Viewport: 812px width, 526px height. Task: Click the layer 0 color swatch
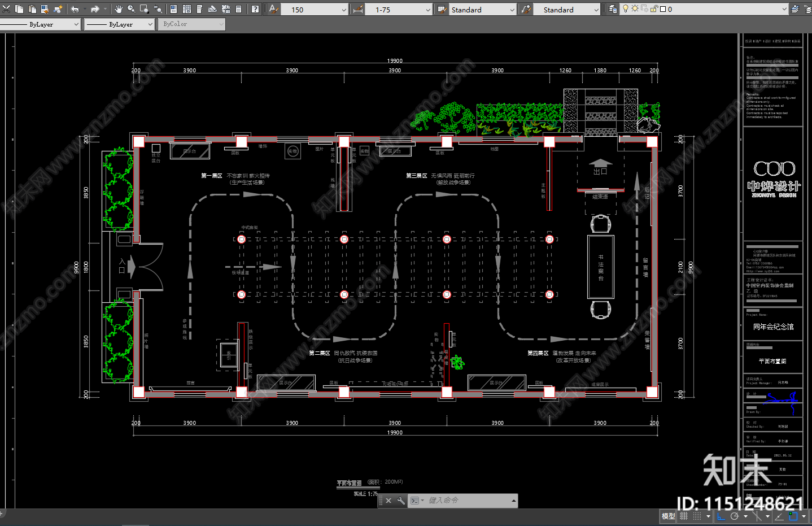pos(663,9)
